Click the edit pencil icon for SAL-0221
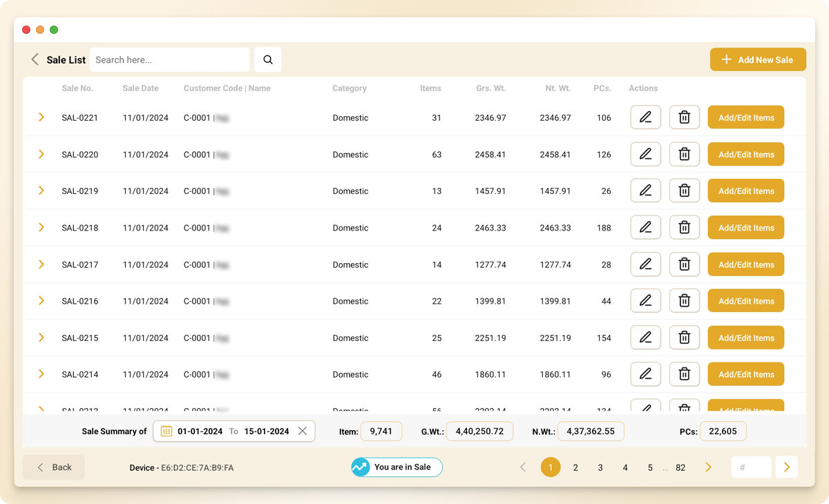The width and height of the screenshot is (829, 504). [x=645, y=117]
